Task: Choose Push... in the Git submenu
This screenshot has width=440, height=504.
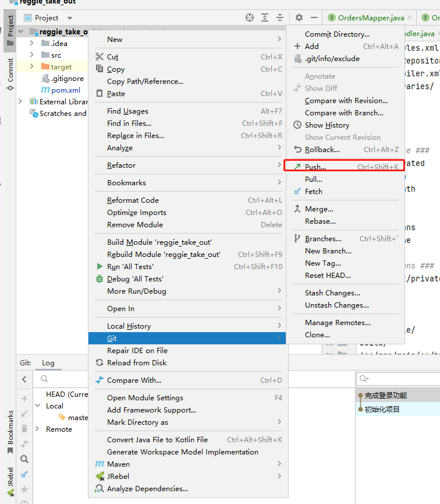Action: pos(344,167)
